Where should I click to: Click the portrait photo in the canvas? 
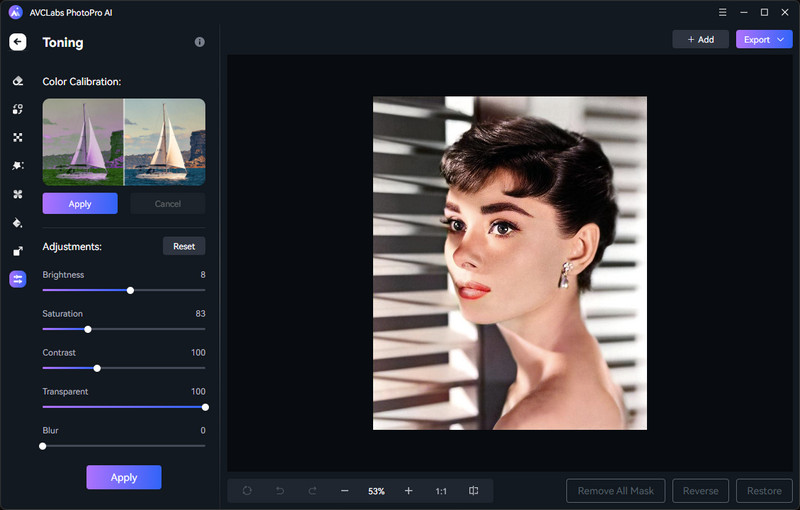510,263
